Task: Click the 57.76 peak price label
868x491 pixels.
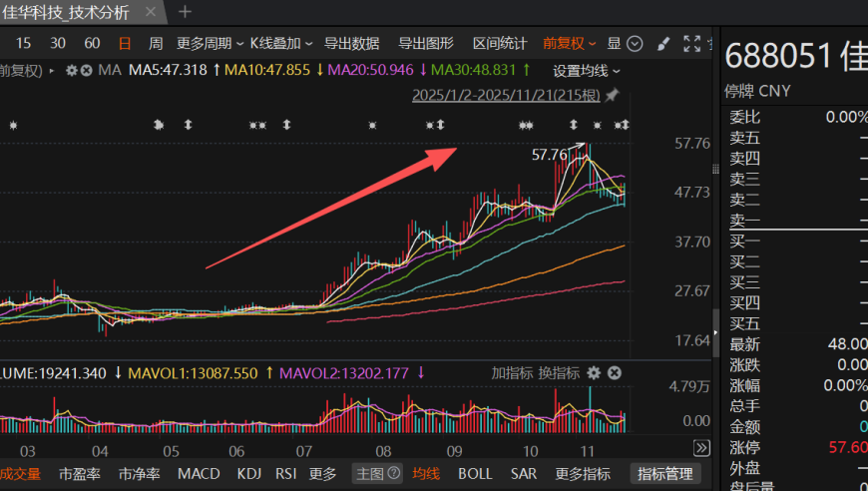Action: [x=549, y=155]
